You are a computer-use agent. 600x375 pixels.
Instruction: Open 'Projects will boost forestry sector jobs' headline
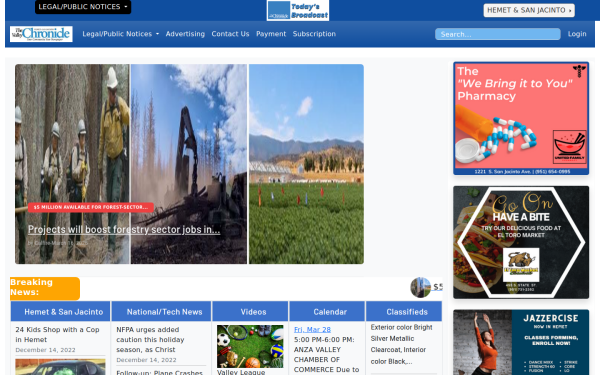(x=124, y=230)
